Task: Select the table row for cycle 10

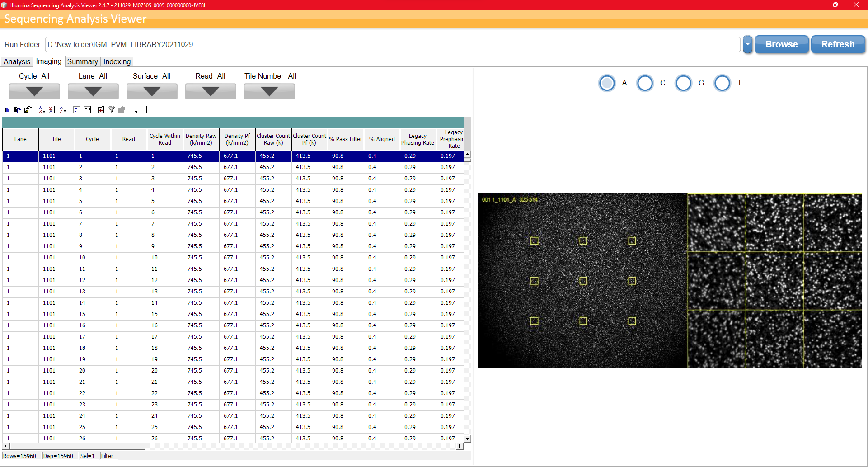Action: [x=233, y=258]
